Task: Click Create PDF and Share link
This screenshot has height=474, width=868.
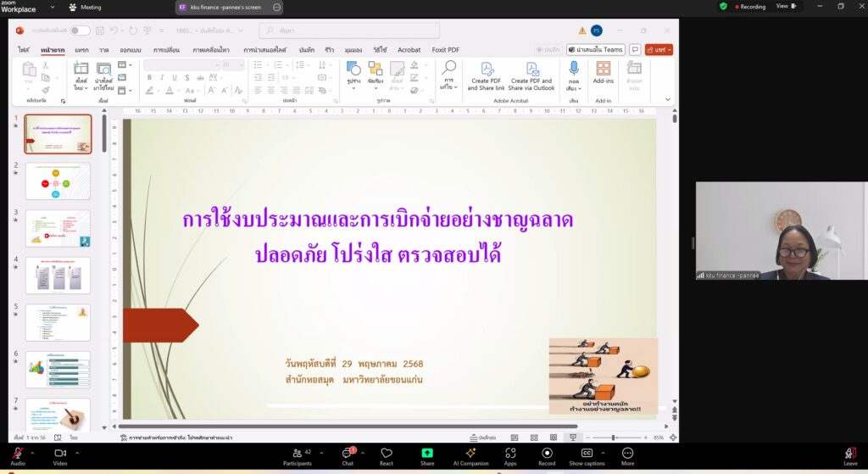Action: 486,77
